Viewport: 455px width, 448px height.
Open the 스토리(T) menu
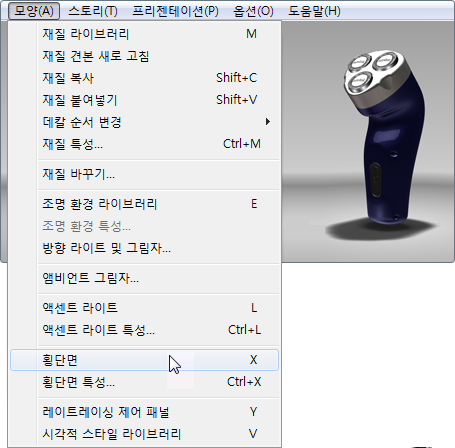tap(93, 11)
